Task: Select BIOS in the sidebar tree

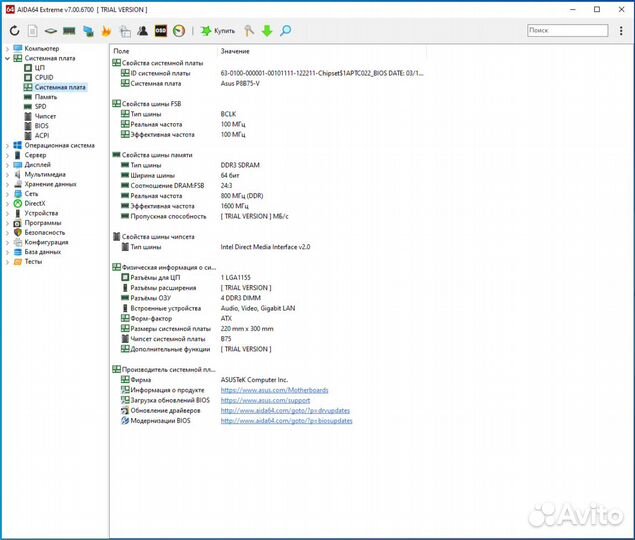Action: [41, 126]
